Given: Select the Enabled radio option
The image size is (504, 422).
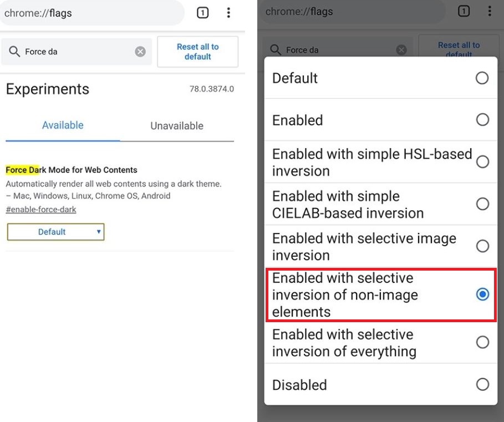Looking at the screenshot, I should coord(381,120).
